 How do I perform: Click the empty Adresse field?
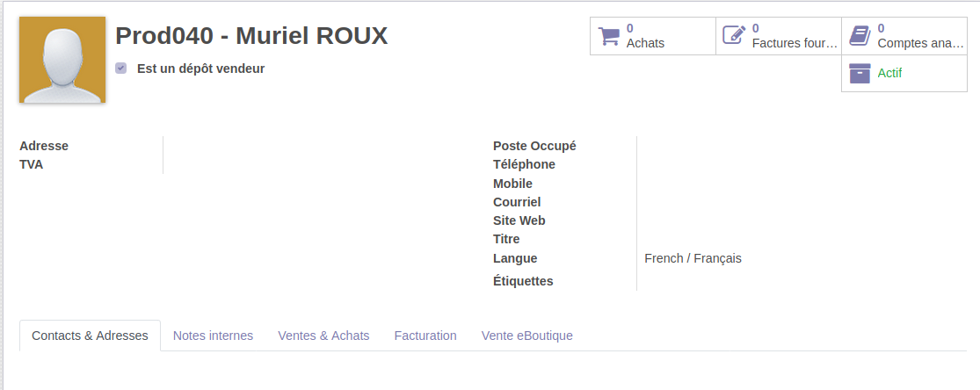pyautogui.click(x=316, y=146)
